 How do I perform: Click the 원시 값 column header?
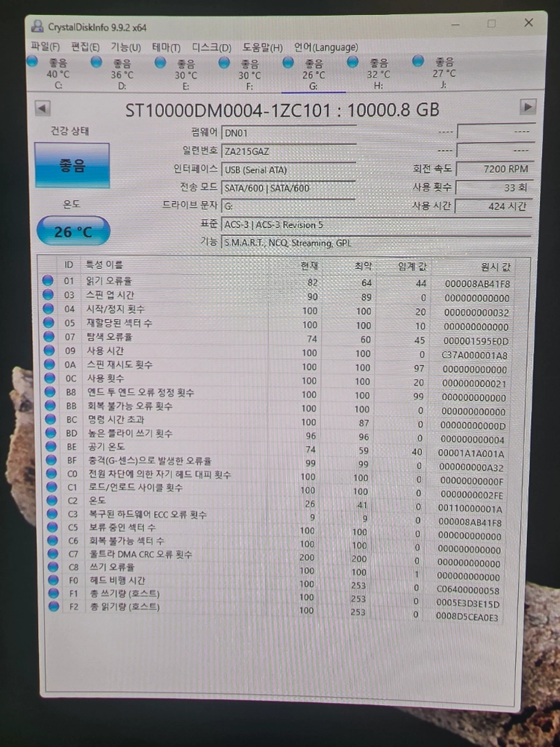point(495,267)
